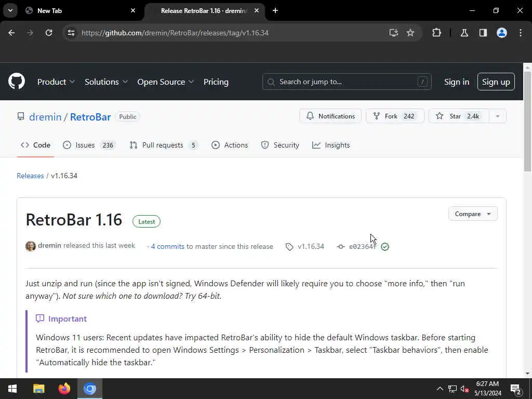532x399 pixels.
Task: Open Chrome three-dot menu
Action: tap(521, 33)
